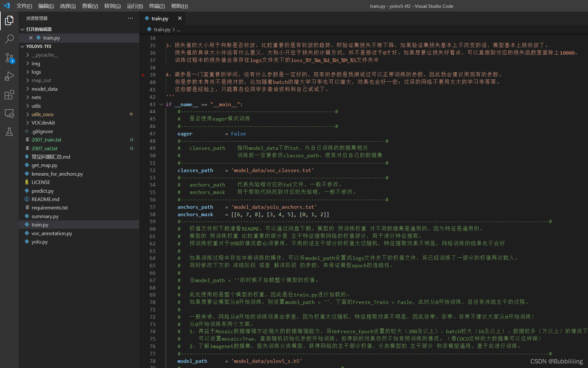Open the Remote Explorer icon

(9, 113)
